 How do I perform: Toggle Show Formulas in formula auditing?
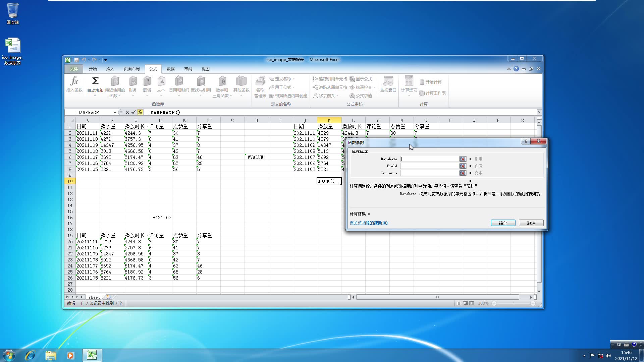(361, 79)
